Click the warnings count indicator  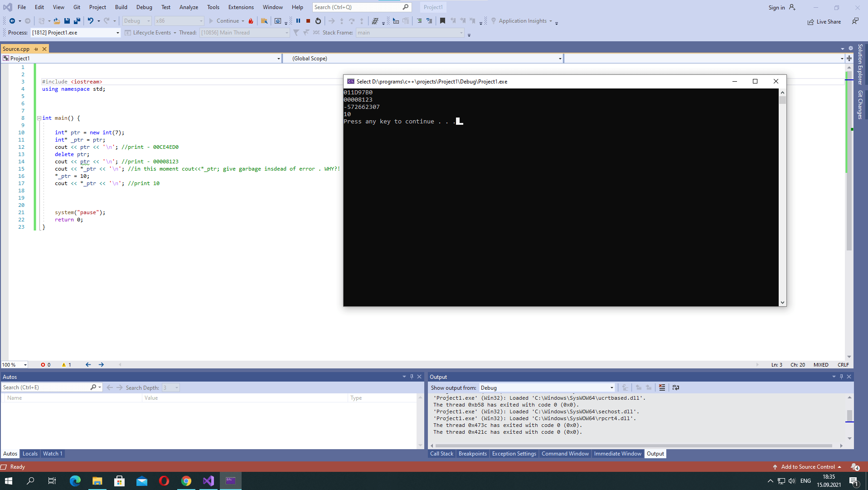click(67, 365)
